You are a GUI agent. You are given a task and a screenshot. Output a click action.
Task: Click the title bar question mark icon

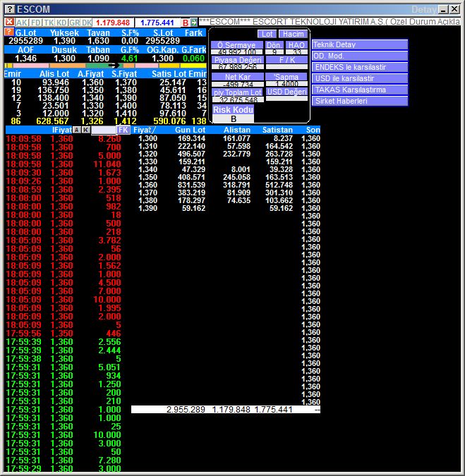11,9
